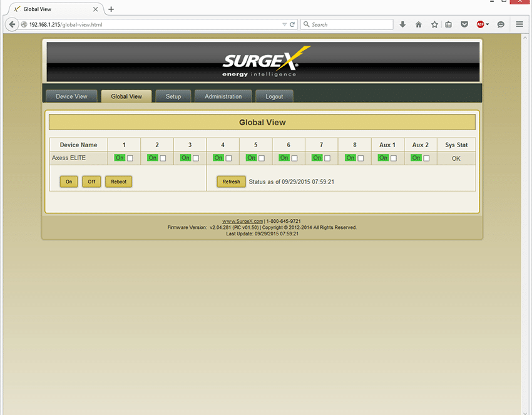Go back with the browser back arrow

12,24
